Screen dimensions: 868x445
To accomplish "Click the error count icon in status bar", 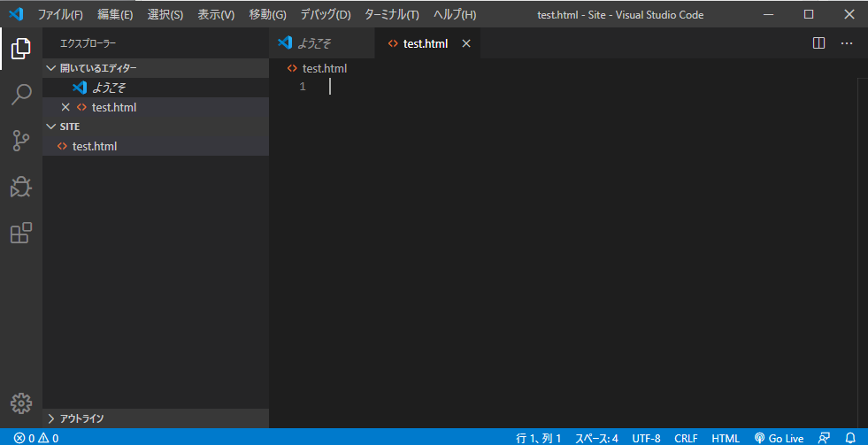I will coord(19,438).
